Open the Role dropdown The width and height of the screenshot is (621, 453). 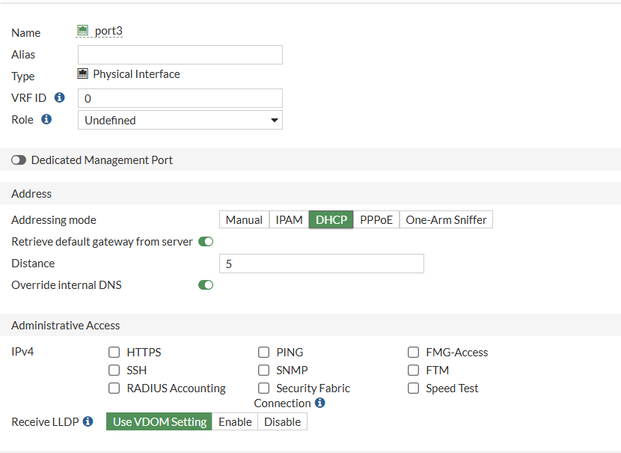pos(180,120)
